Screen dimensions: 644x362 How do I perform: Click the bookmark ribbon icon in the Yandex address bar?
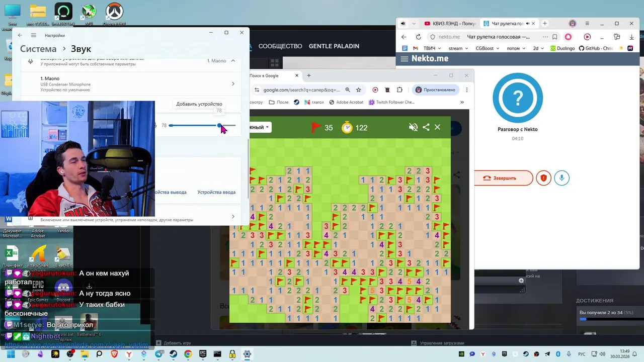click(555, 37)
